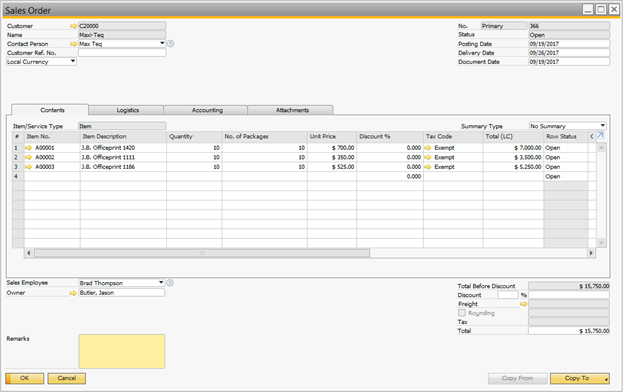Click the grid's scroll up arrow
The image size is (624, 392).
coord(601,148)
